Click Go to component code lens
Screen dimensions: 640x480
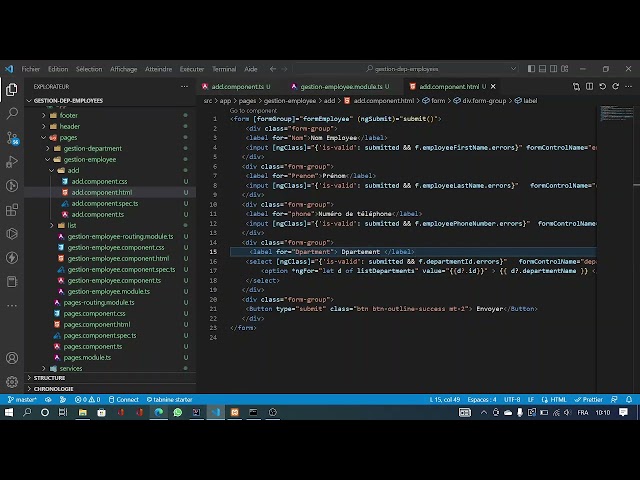(253, 111)
